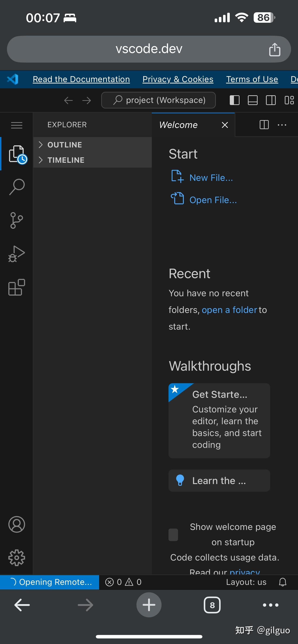
Task: Toggle the primary side bar visibility
Action: (x=234, y=100)
